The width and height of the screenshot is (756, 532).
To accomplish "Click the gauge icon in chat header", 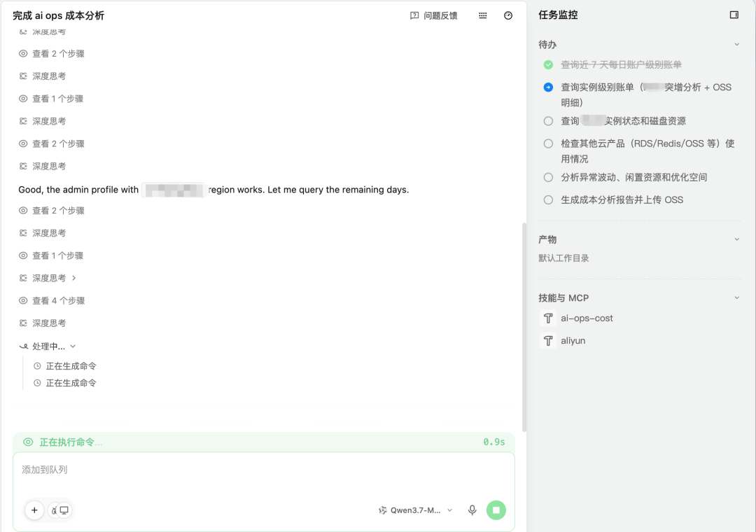I will (508, 15).
